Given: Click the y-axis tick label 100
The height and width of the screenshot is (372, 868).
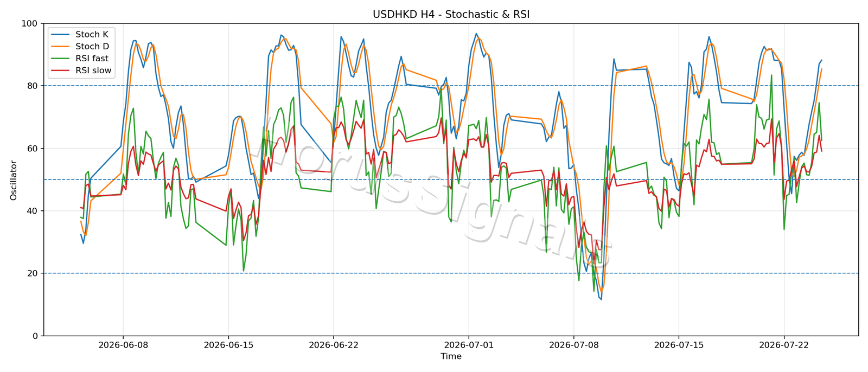Looking at the screenshot, I should pos(30,23).
